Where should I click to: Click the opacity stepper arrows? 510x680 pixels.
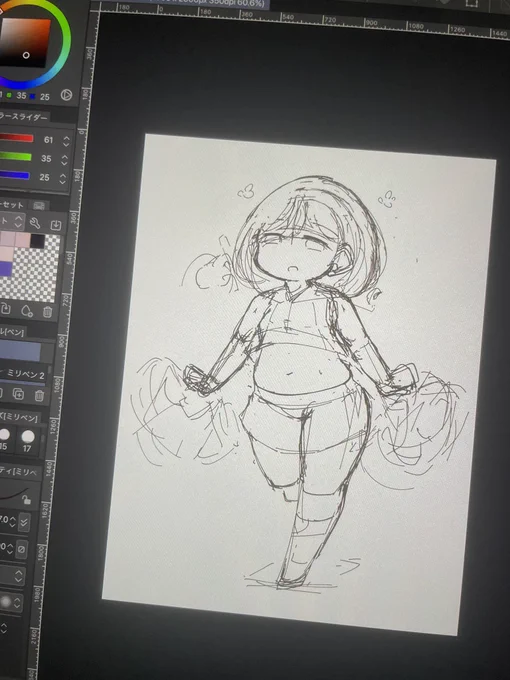[x=10, y=548]
